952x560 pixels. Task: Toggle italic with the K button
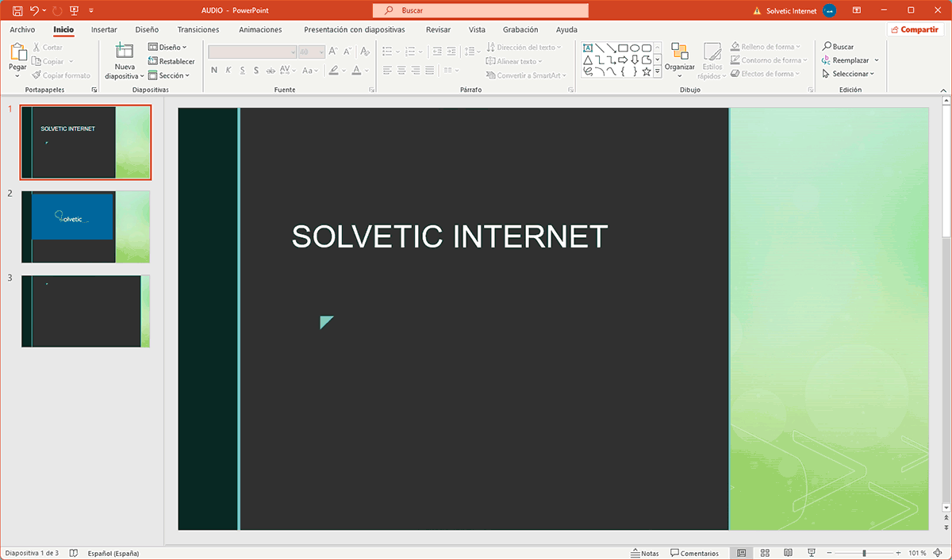228,71
